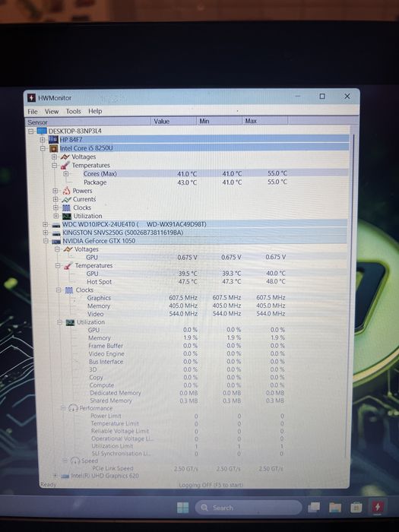Image resolution: width=399 pixels, height=532 pixels.
Task: Open File Explorer from the taskbar
Action: (335, 508)
